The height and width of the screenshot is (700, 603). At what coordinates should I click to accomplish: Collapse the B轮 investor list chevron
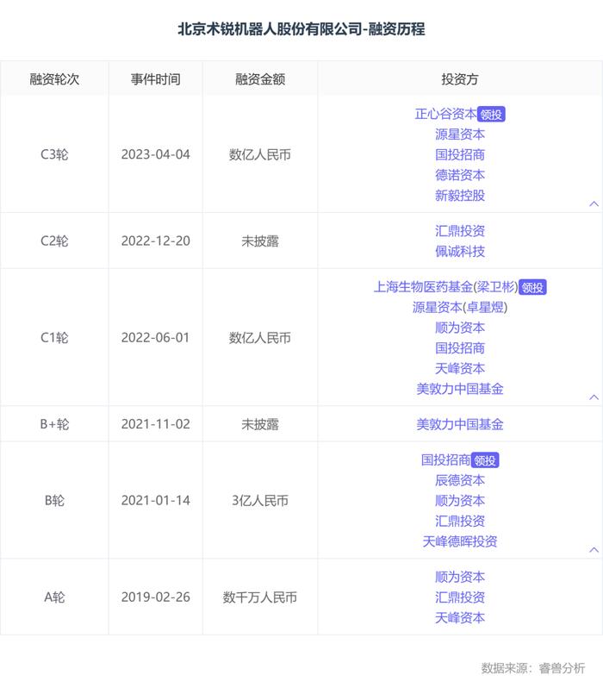click(594, 550)
